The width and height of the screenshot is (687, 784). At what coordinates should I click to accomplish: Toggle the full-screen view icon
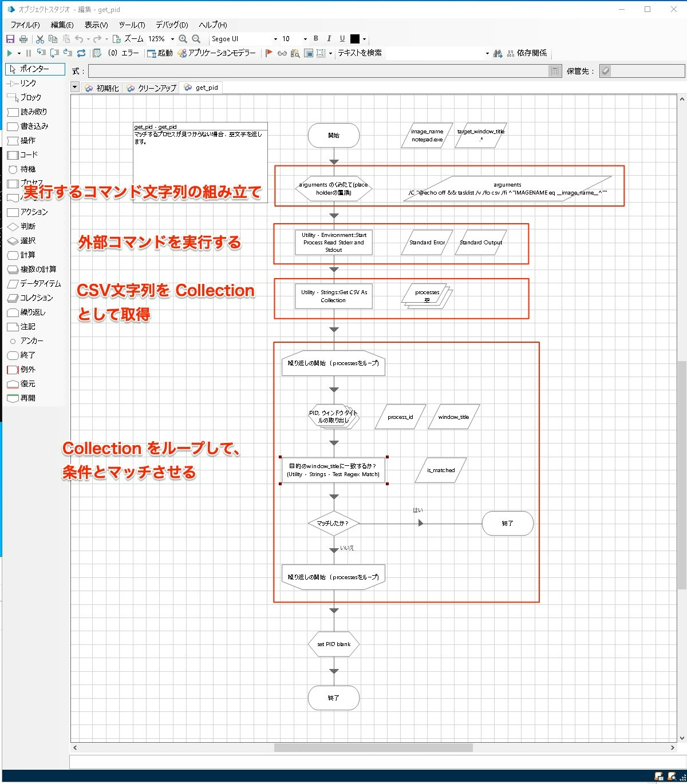click(x=309, y=53)
